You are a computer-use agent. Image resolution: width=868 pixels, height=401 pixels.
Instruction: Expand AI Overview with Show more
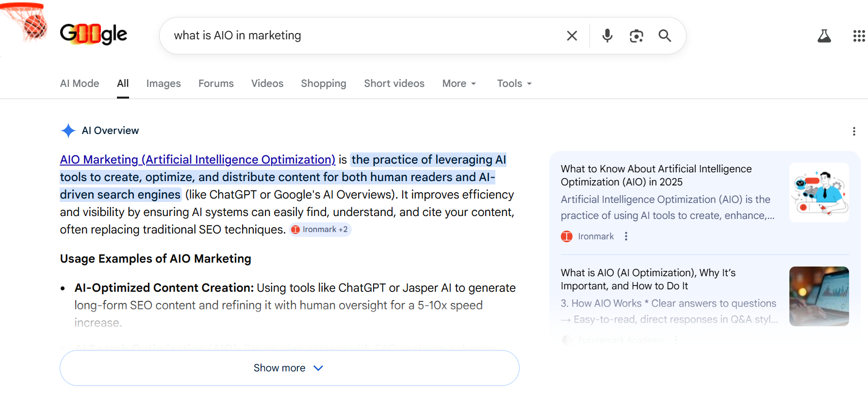(290, 368)
